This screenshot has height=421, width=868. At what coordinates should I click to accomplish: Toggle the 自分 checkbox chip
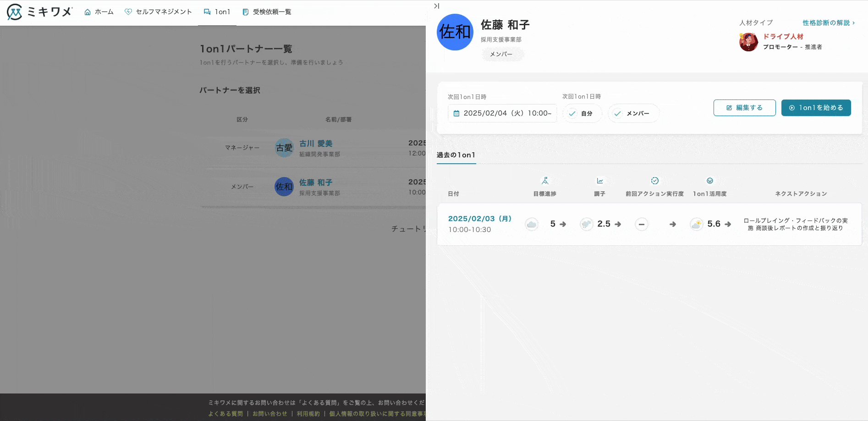pyautogui.click(x=582, y=113)
